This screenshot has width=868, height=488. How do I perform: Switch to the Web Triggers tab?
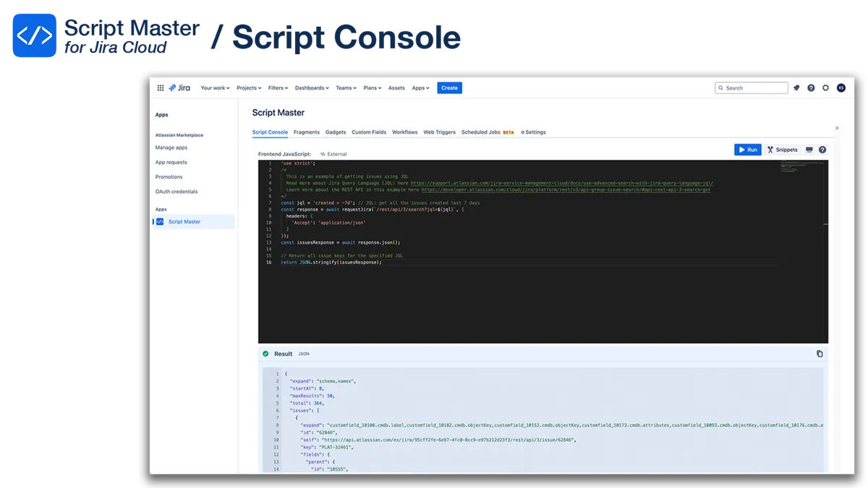440,132
